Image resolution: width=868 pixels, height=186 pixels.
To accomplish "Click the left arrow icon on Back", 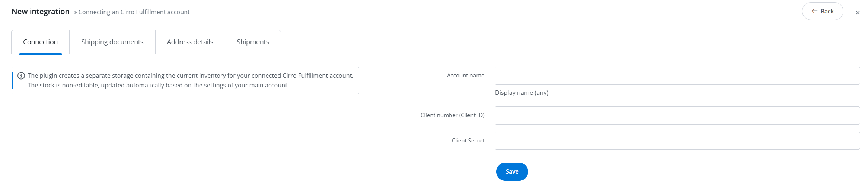I will [x=814, y=11].
